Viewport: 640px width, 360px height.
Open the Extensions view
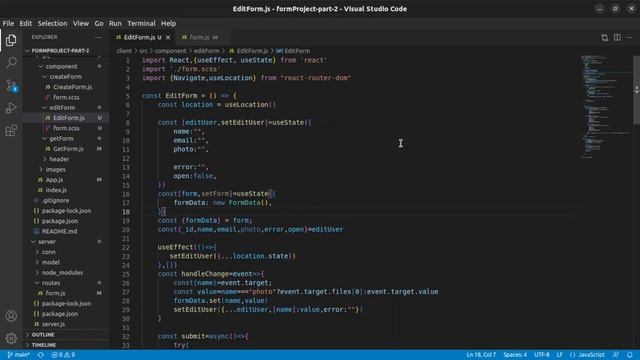tap(11, 131)
